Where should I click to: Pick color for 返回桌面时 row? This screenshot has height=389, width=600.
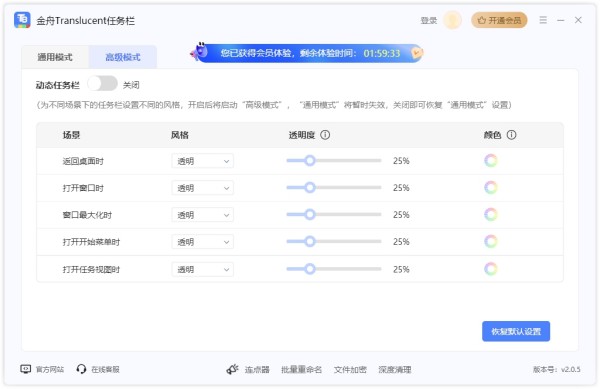tap(491, 161)
